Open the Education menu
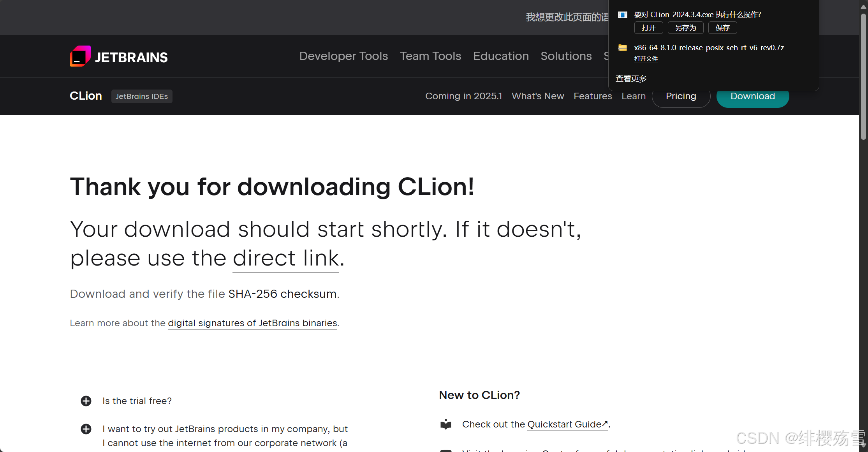868x452 pixels. 501,56
